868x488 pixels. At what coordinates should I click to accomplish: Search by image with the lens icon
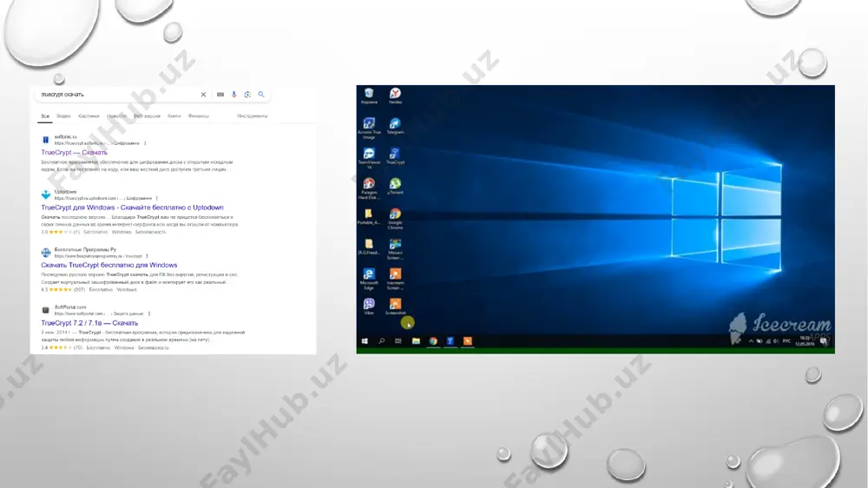click(x=247, y=95)
